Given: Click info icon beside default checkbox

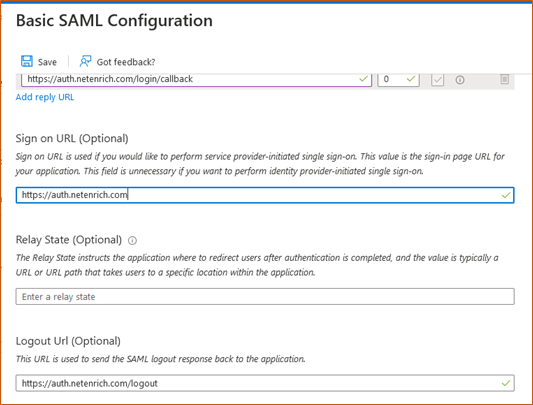Looking at the screenshot, I should (x=460, y=80).
